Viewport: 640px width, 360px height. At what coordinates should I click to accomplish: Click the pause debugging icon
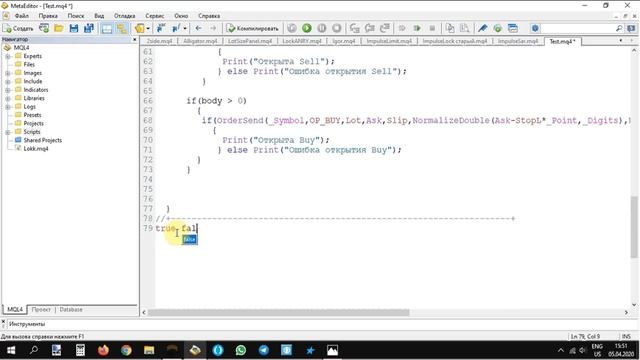click(322, 28)
